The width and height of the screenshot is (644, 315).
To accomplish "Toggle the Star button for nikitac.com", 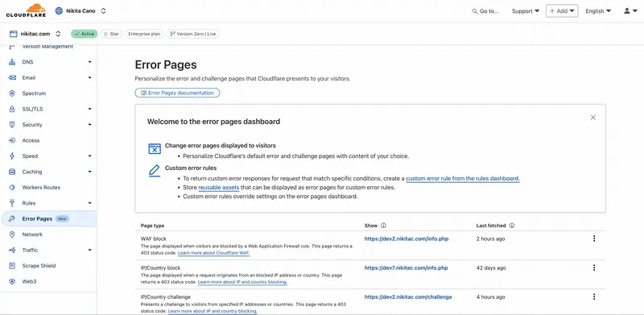I will [111, 34].
